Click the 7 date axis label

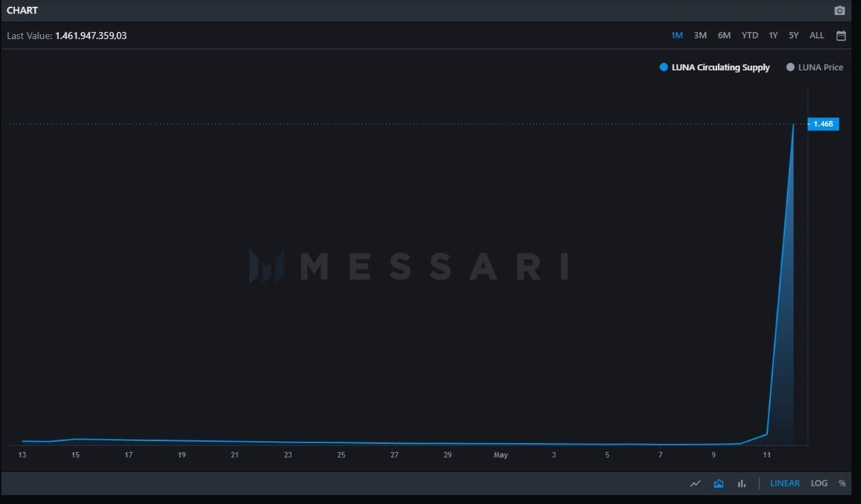pyautogui.click(x=660, y=455)
